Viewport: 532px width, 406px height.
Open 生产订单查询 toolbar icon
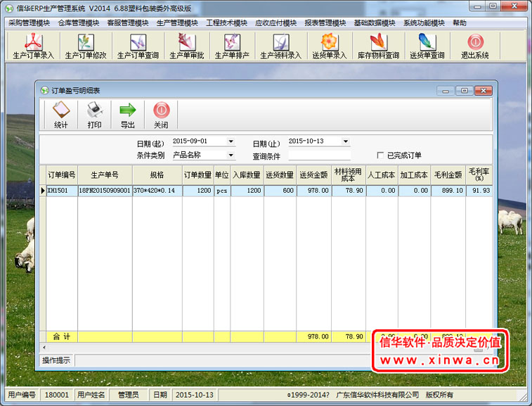[x=138, y=46]
